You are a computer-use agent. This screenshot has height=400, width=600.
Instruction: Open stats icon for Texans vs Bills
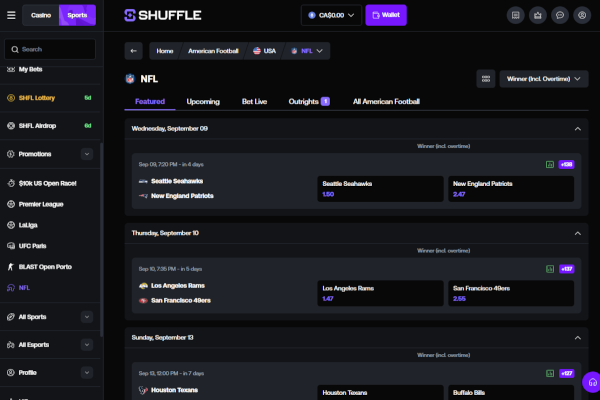click(550, 373)
